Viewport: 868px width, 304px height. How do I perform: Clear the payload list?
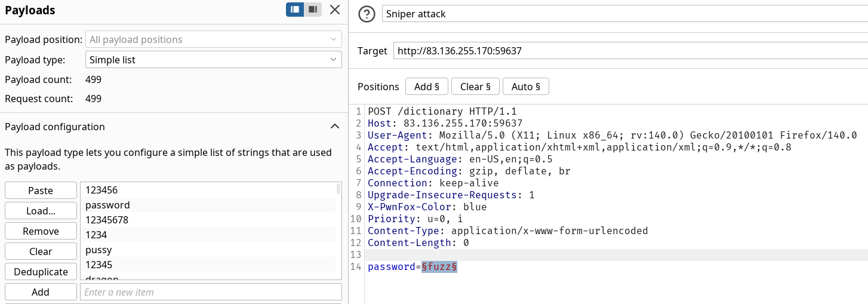[41, 251]
